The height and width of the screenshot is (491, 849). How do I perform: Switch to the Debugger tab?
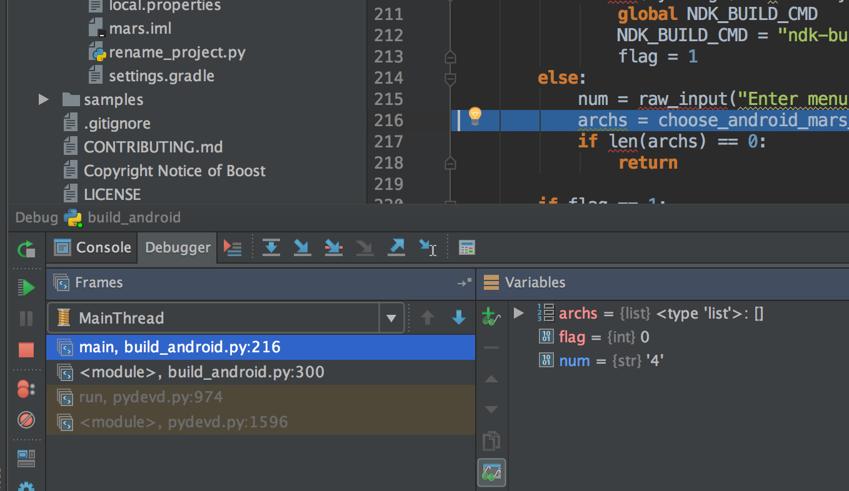178,247
